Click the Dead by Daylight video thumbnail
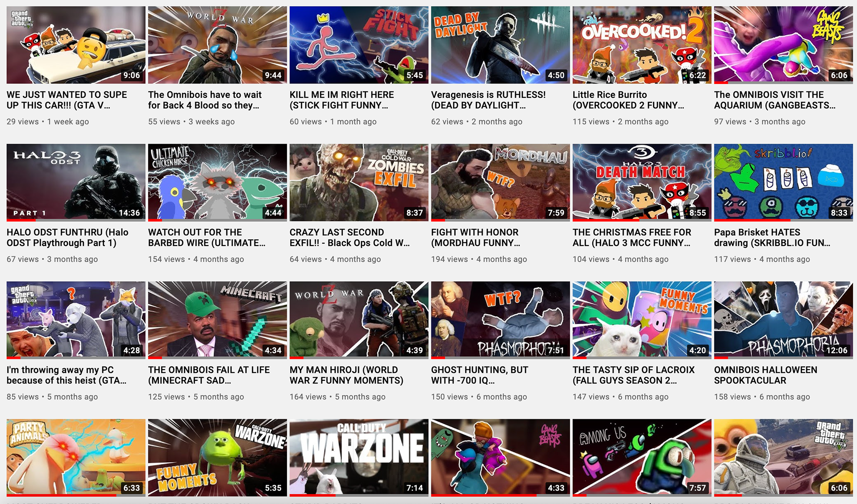 tap(500, 45)
